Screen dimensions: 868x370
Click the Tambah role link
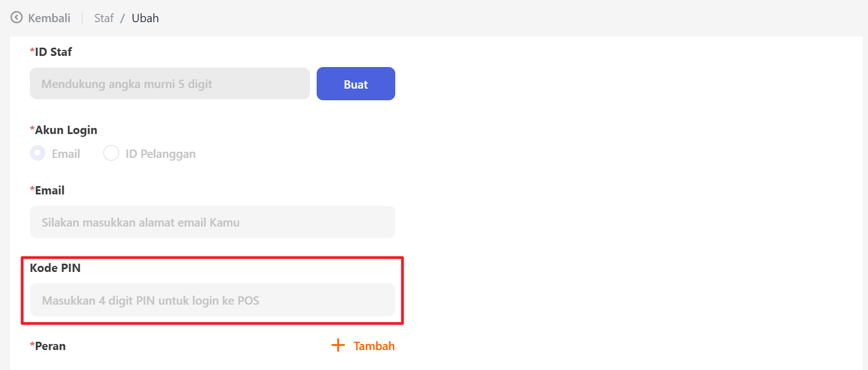click(x=374, y=346)
